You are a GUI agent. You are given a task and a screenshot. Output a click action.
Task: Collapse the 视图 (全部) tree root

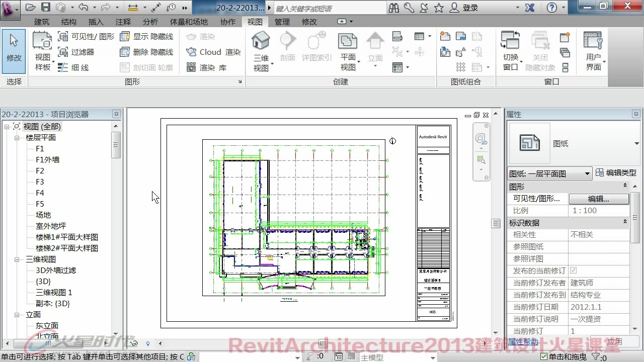[7, 127]
